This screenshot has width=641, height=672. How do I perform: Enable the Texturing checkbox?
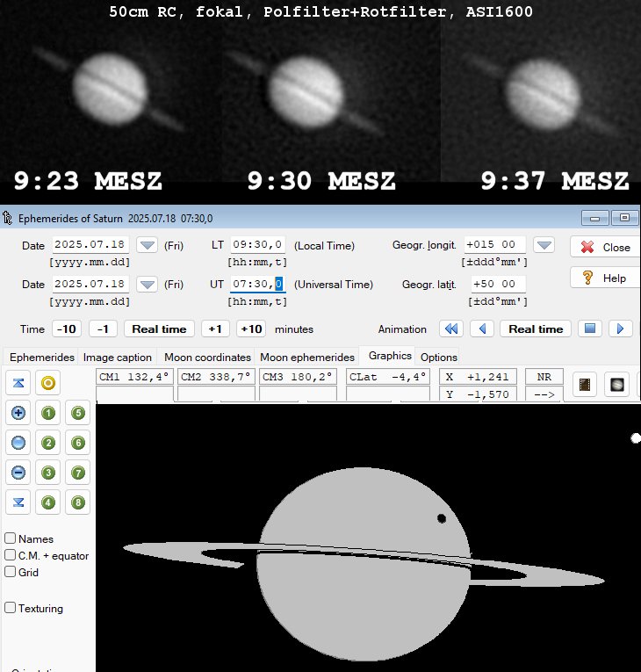click(11, 607)
